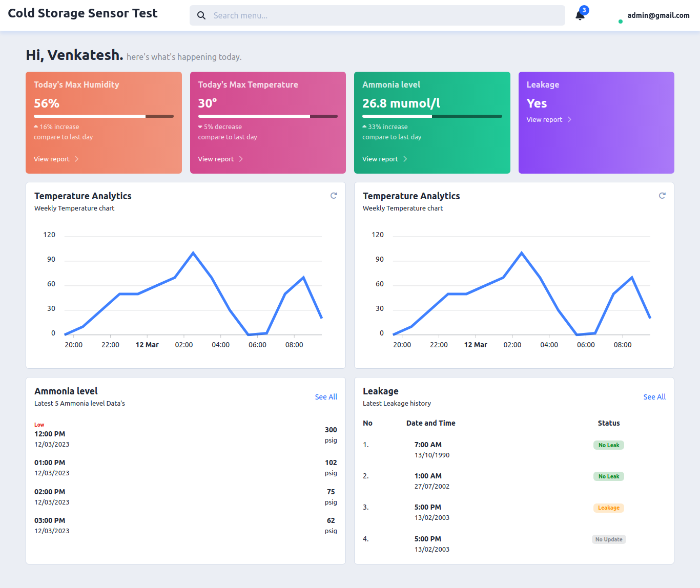Click the 5% decrease indicator
The height and width of the screenshot is (588, 700).
click(220, 127)
